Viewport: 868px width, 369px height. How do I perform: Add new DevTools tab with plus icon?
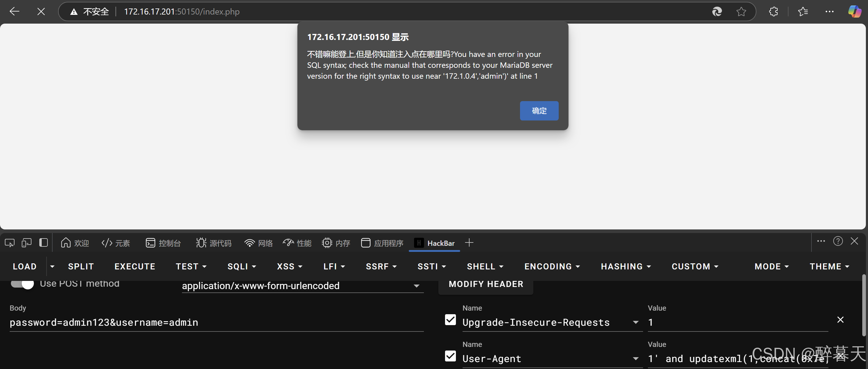tap(469, 243)
